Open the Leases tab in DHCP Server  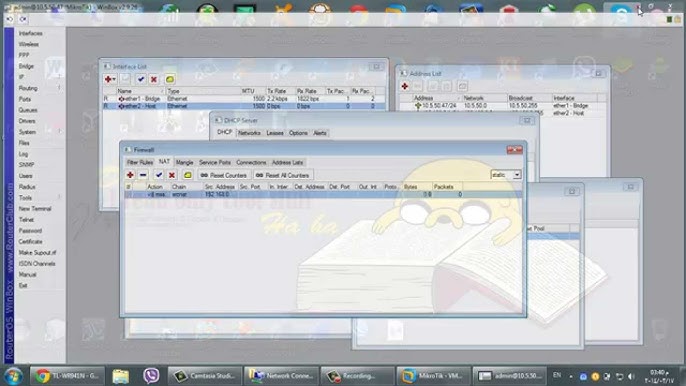click(275, 133)
